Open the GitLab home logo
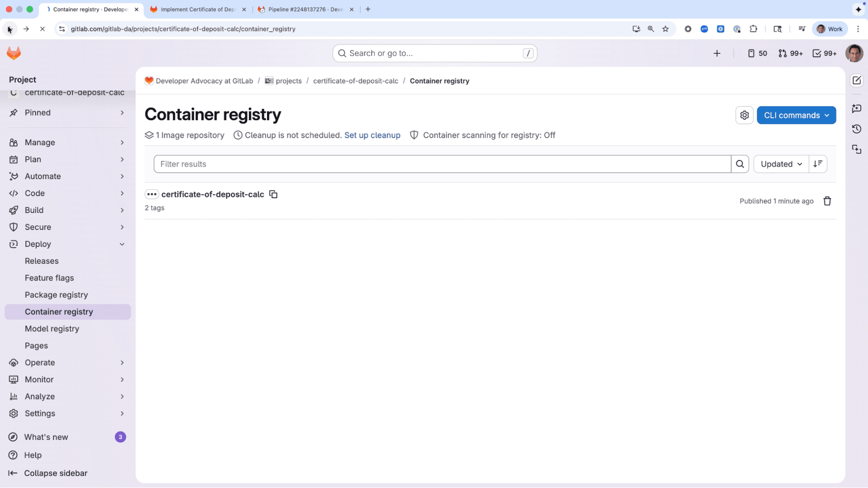 pos(14,53)
